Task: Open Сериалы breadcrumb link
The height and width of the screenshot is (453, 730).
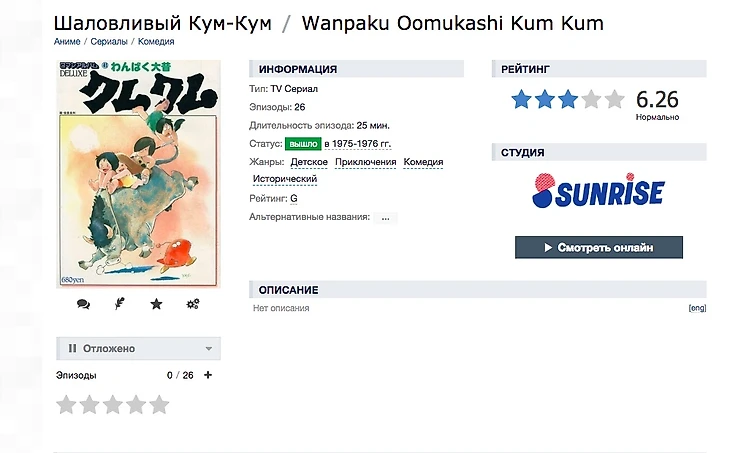Action: (109, 41)
